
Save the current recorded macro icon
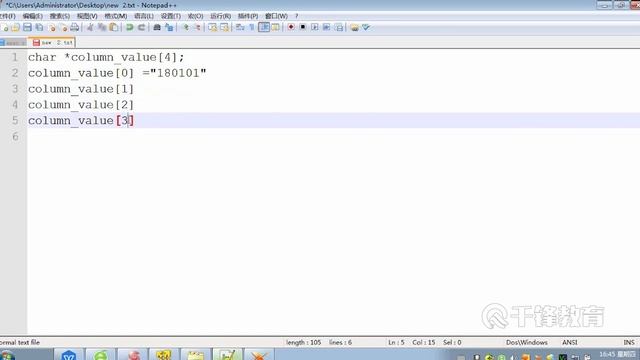coord(339,27)
